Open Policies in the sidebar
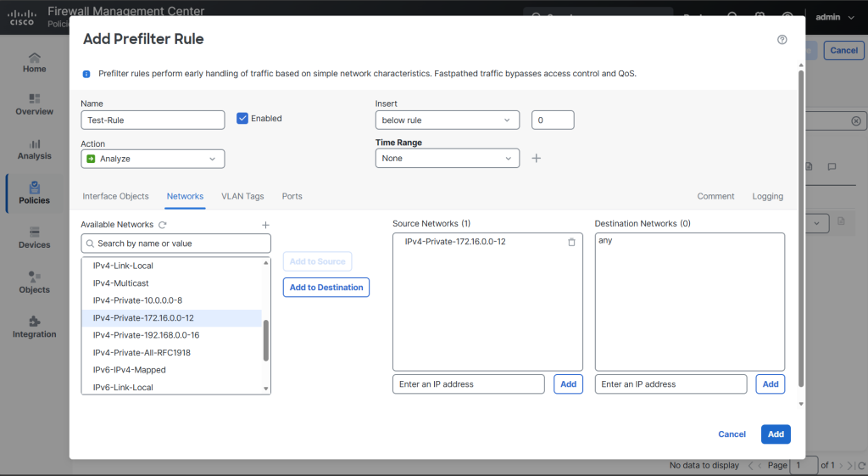 (34, 193)
